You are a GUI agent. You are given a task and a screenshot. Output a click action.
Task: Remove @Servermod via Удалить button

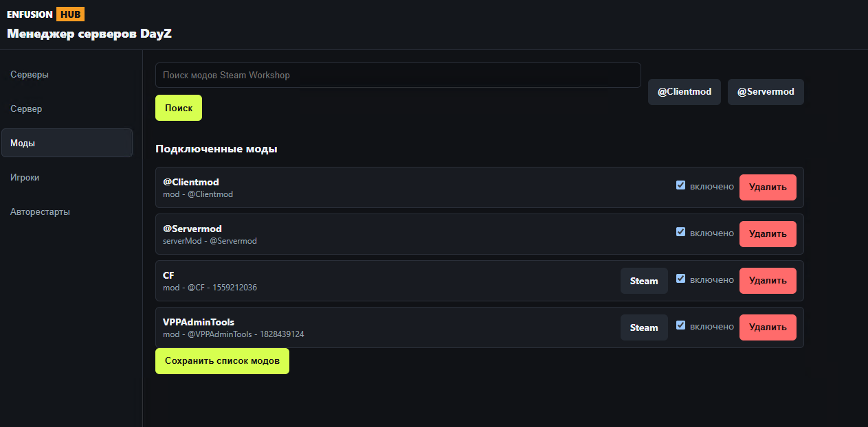point(768,234)
